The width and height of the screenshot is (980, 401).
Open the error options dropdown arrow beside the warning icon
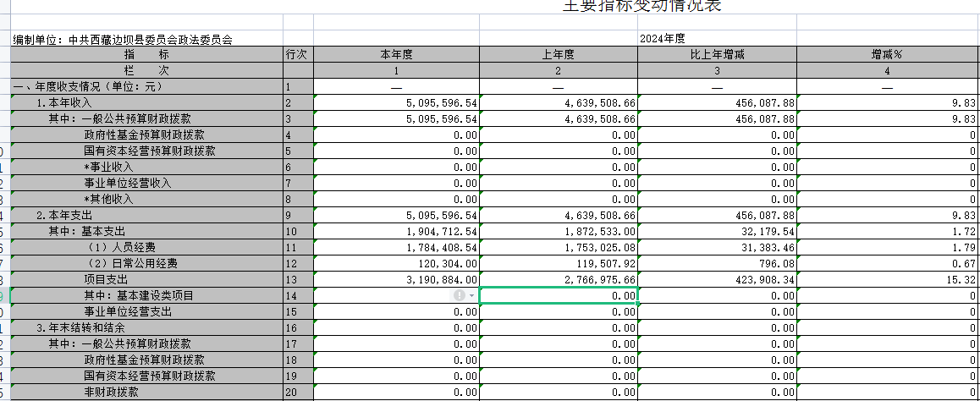coord(472,295)
